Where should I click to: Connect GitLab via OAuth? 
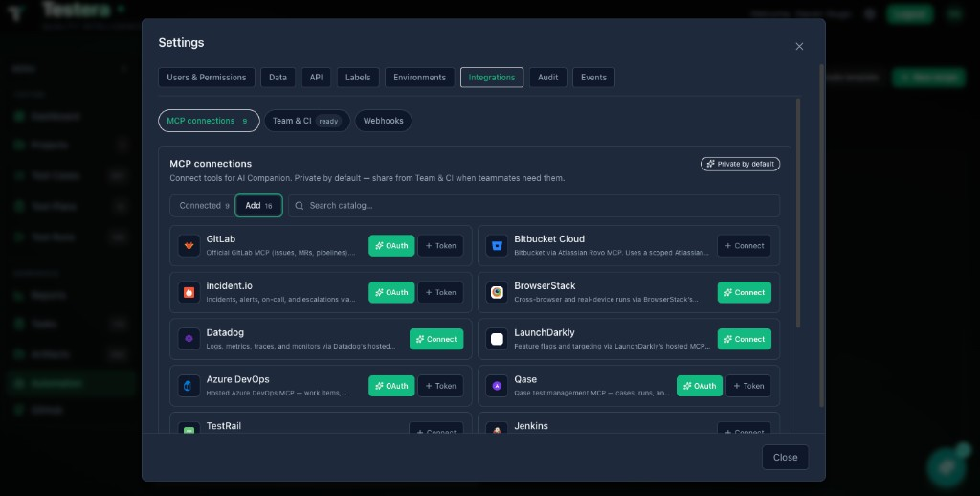(x=391, y=246)
